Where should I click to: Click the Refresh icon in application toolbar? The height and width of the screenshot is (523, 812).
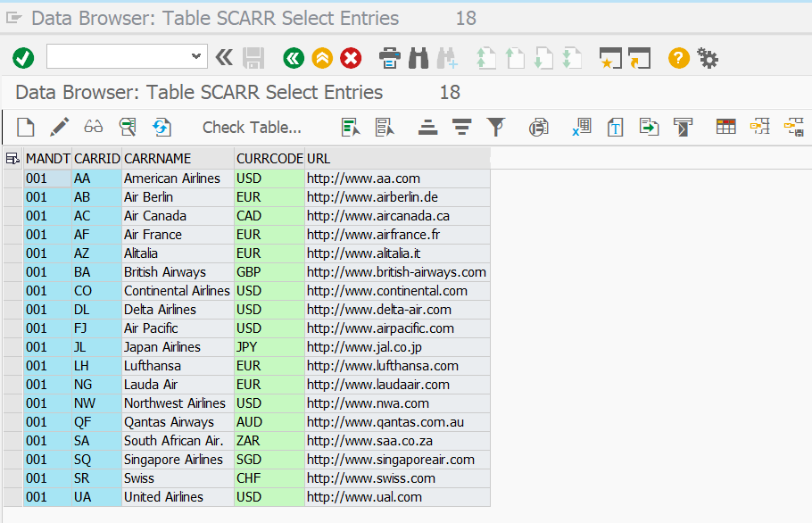pyautogui.click(x=162, y=127)
